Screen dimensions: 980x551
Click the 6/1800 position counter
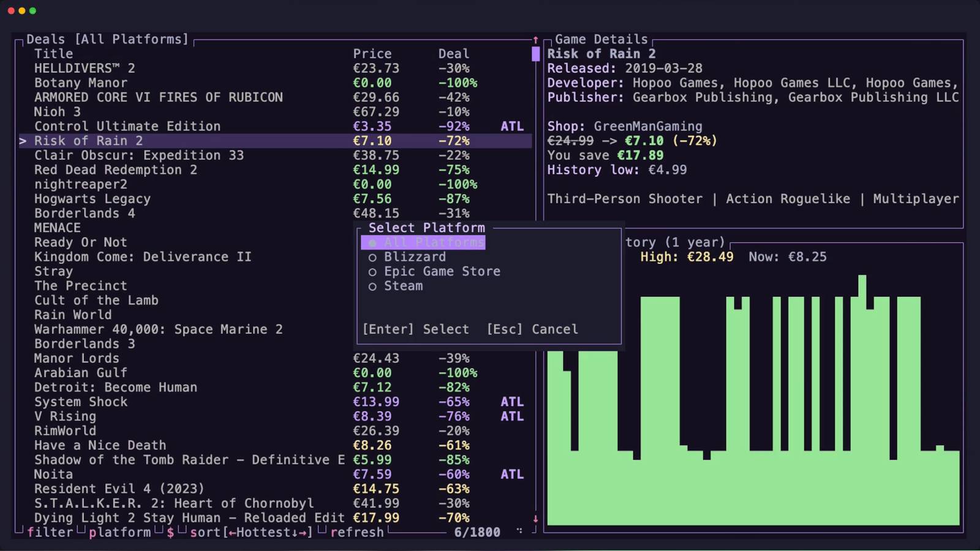click(477, 533)
